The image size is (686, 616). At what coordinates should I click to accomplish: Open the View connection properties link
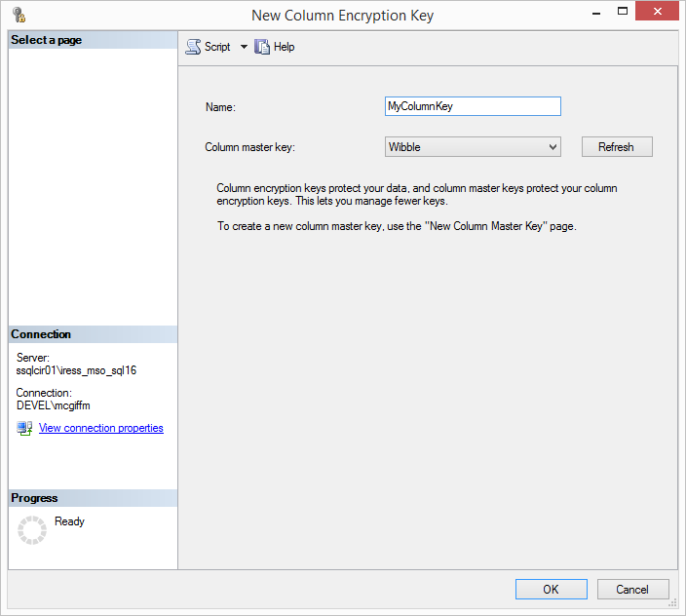[x=101, y=428]
